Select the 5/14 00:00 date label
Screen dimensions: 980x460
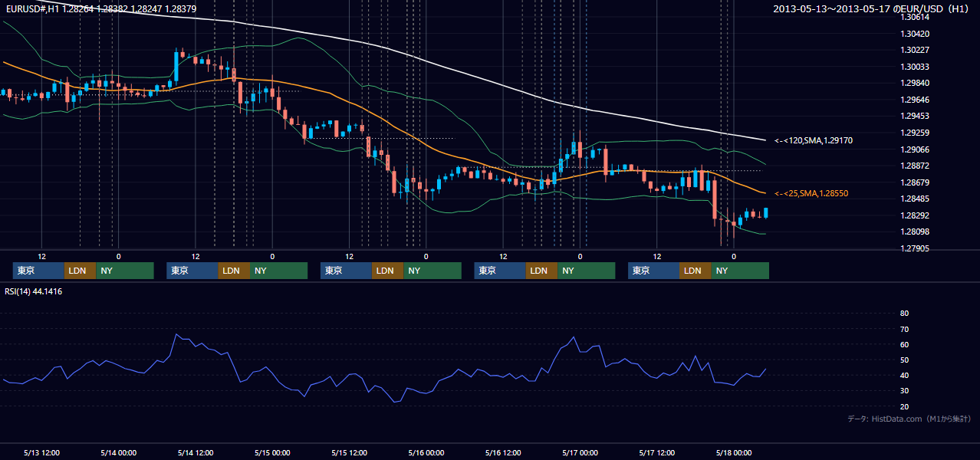pos(119,452)
